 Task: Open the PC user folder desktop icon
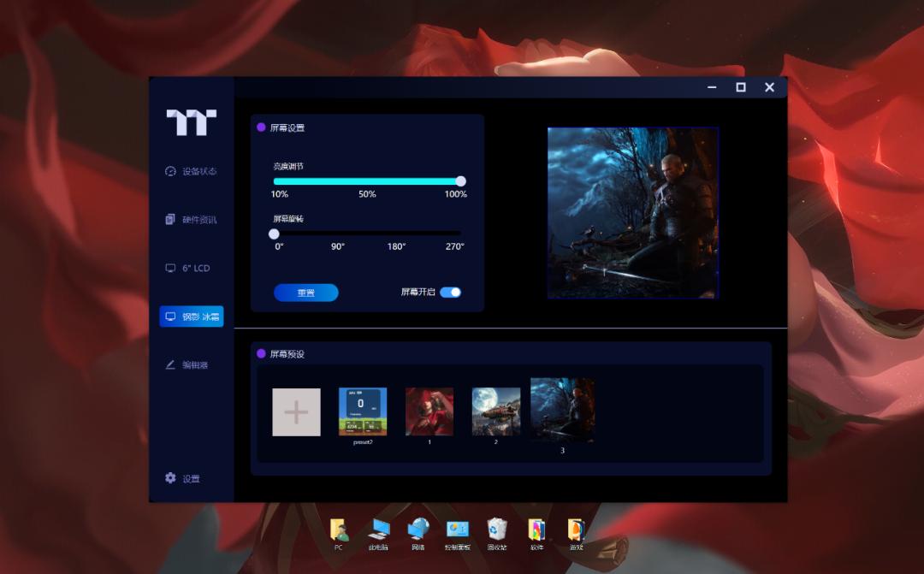(339, 535)
